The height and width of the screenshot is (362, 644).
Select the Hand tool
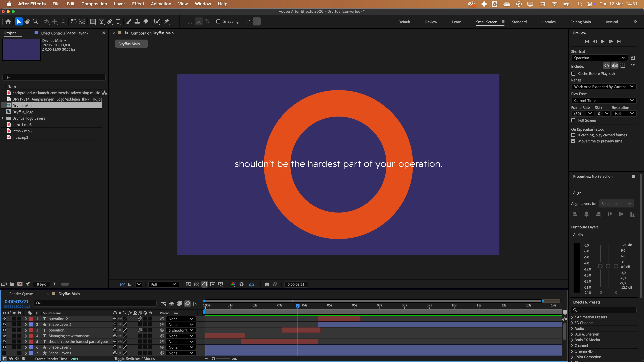27,21
